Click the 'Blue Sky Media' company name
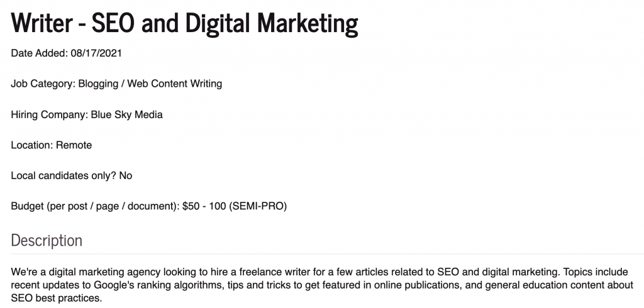Viewport: 644px width, 308px height. (x=126, y=114)
